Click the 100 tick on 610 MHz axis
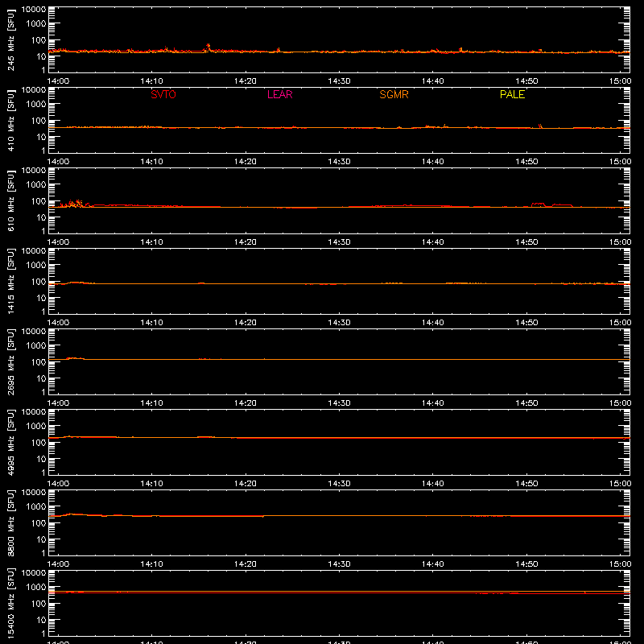 [x=39, y=201]
